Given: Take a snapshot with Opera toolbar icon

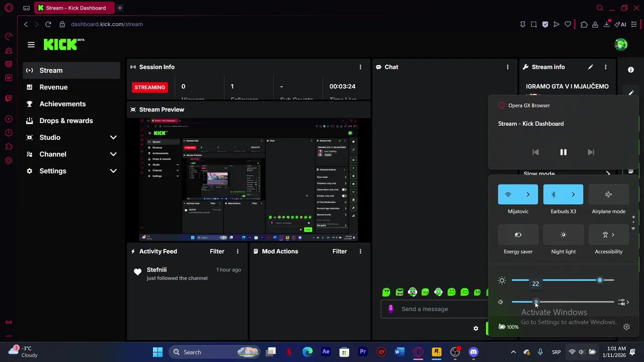Looking at the screenshot, I should (534, 24).
